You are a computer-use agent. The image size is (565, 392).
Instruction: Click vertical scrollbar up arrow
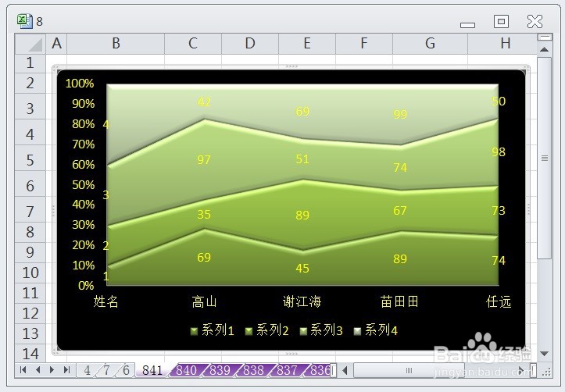[x=545, y=49]
